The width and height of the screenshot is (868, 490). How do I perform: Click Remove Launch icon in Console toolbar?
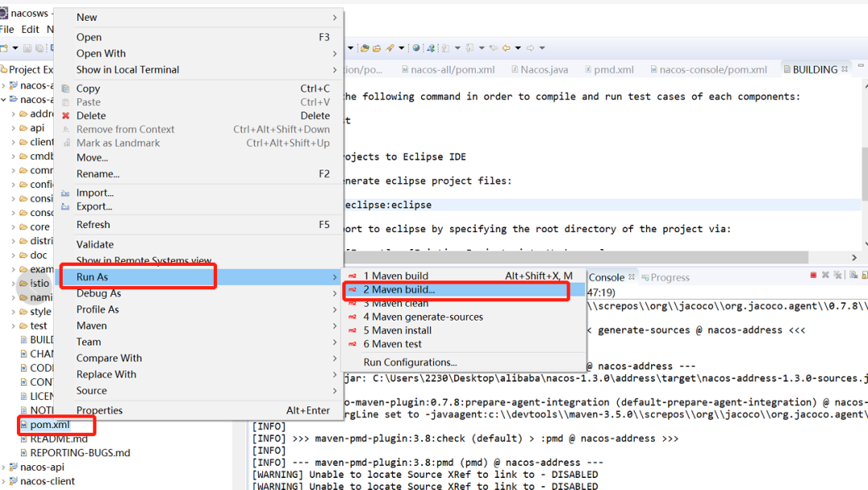[x=825, y=275]
